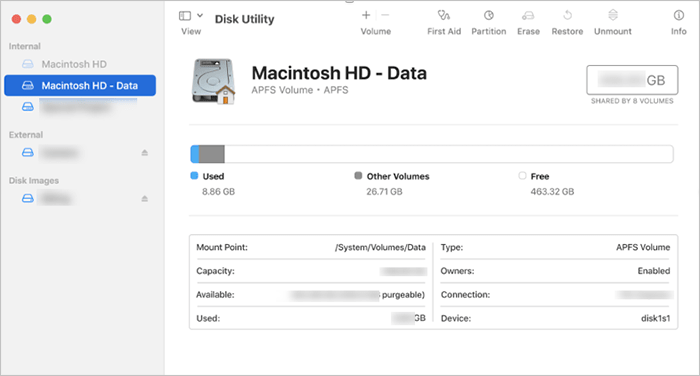Viewport: 700px width, 376px height.
Task: Click the disk usage bar
Action: (432, 154)
